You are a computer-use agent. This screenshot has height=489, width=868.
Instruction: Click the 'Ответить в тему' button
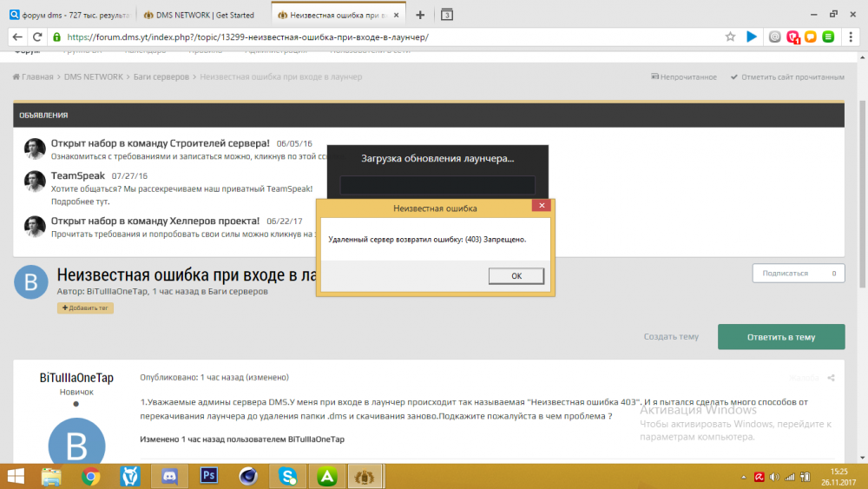click(781, 337)
